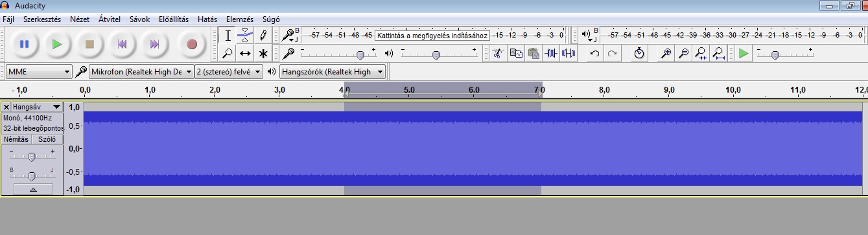Click the Paste clipboard icon
This screenshot has width=868, height=235.
click(x=534, y=53)
